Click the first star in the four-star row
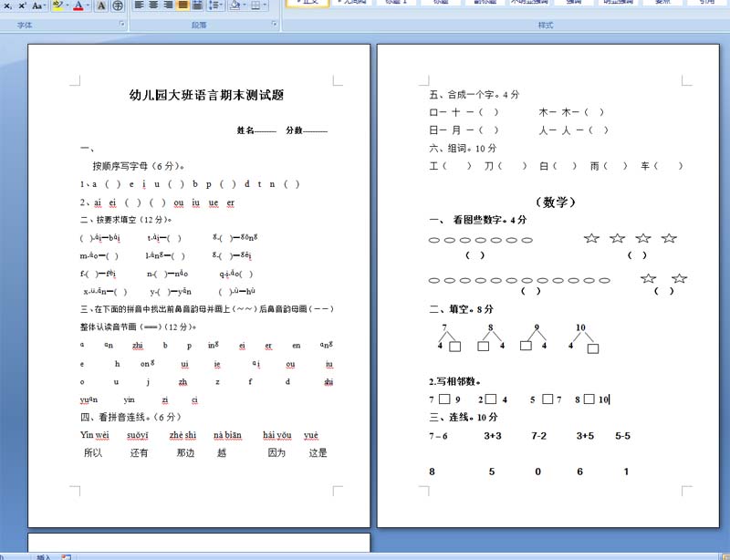 point(591,238)
